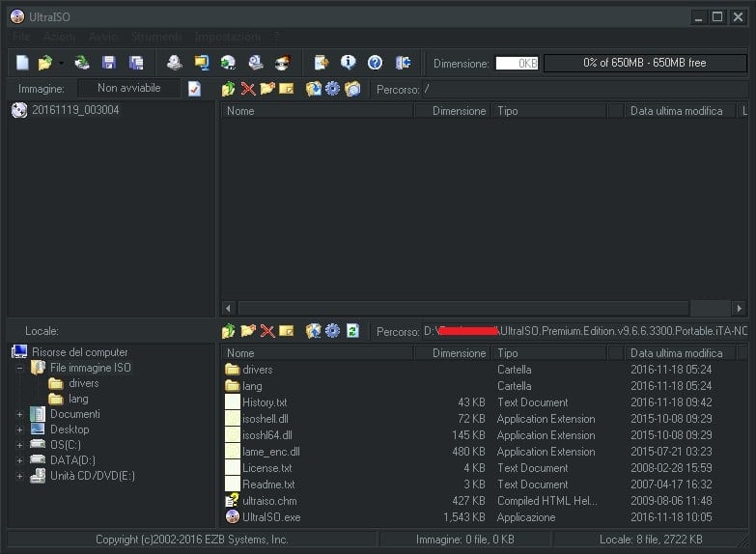Screen dimensions: 756x554
Task: Go up one folder in the Locale toolbar
Action: pyautogui.click(x=228, y=331)
